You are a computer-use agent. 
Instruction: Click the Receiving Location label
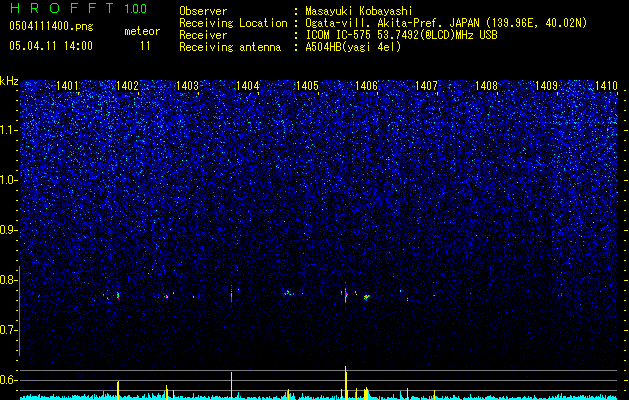233,23
